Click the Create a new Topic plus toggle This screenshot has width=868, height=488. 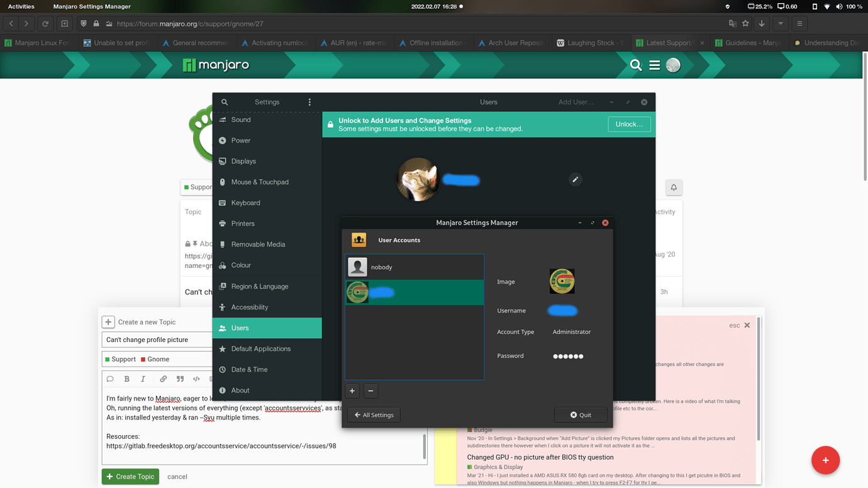(108, 322)
